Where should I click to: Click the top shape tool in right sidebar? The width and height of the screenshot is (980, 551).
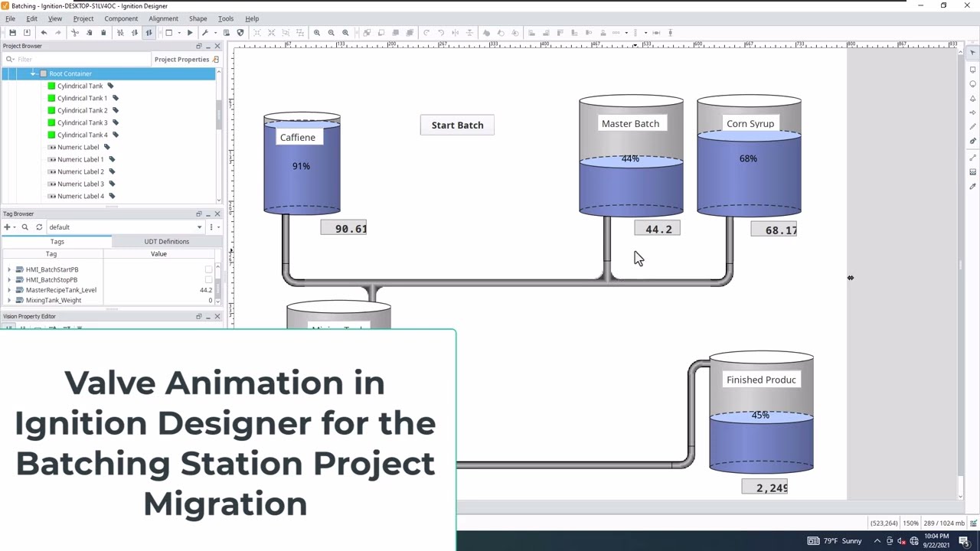coord(973,70)
